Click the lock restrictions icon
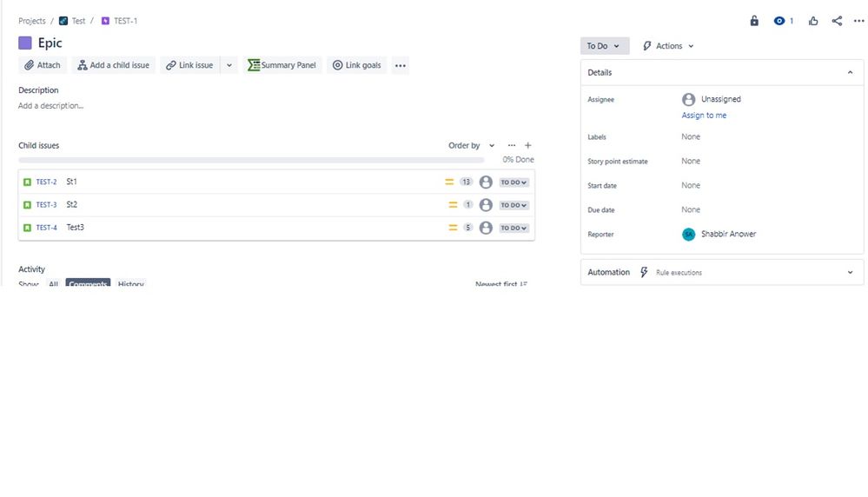The height and width of the screenshot is (497, 868). tap(754, 21)
